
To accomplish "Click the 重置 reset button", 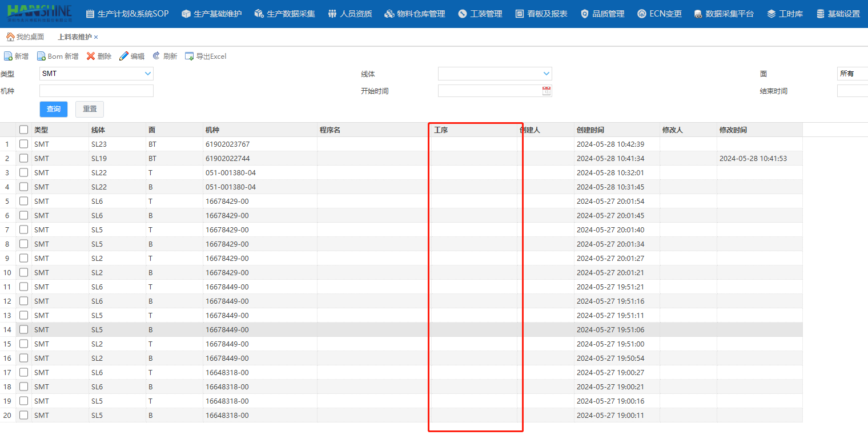I will pos(90,109).
